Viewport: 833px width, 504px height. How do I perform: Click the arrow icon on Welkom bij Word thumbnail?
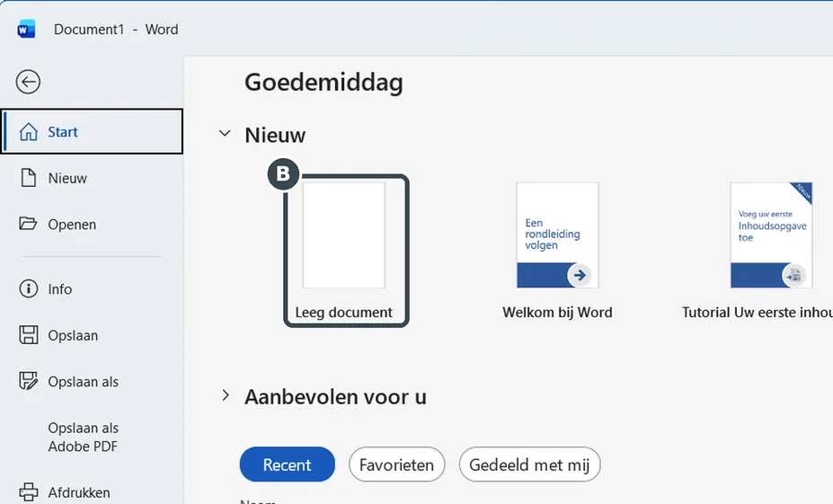pos(580,275)
